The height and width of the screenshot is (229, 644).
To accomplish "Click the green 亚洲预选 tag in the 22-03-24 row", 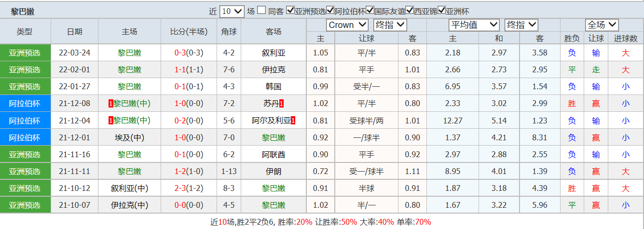I will (25, 53).
